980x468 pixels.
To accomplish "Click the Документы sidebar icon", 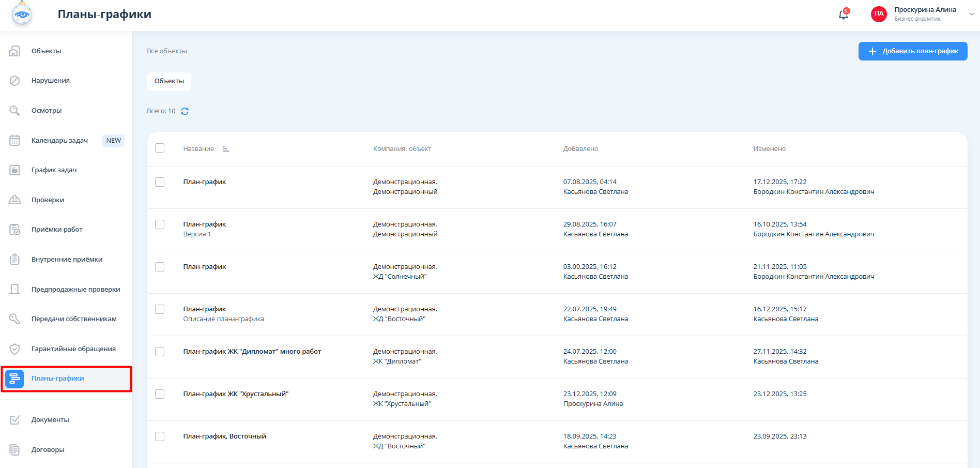I will [x=15, y=420].
